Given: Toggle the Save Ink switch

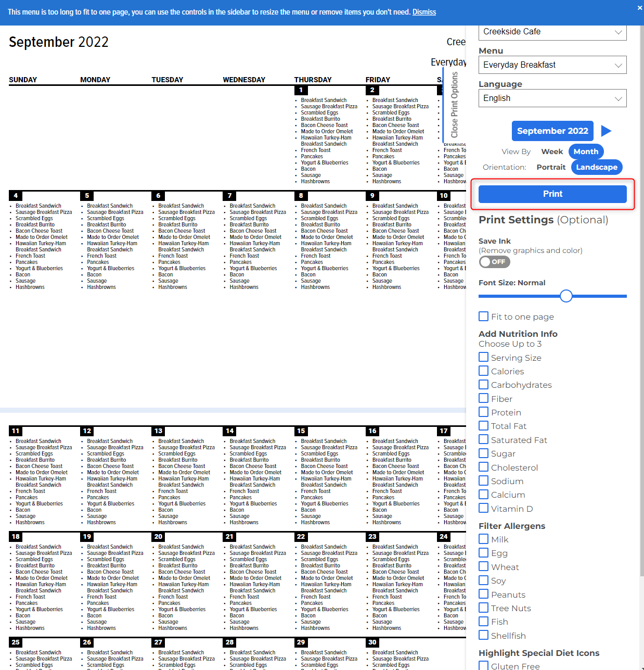Looking at the screenshot, I should 494,262.
